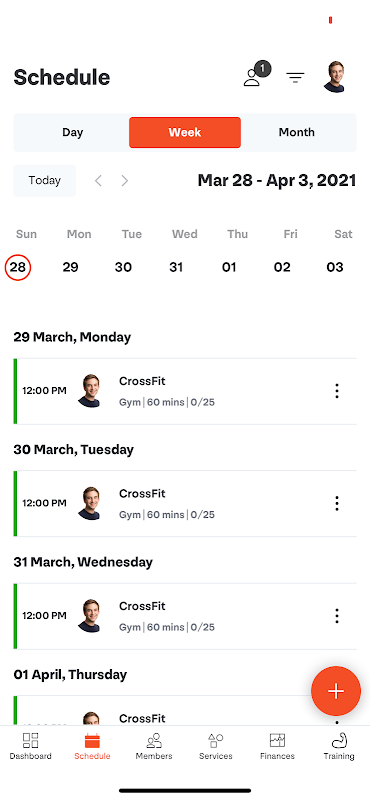370x800 pixels.
Task: Tap the profile avatar in header
Action: [x=334, y=77]
